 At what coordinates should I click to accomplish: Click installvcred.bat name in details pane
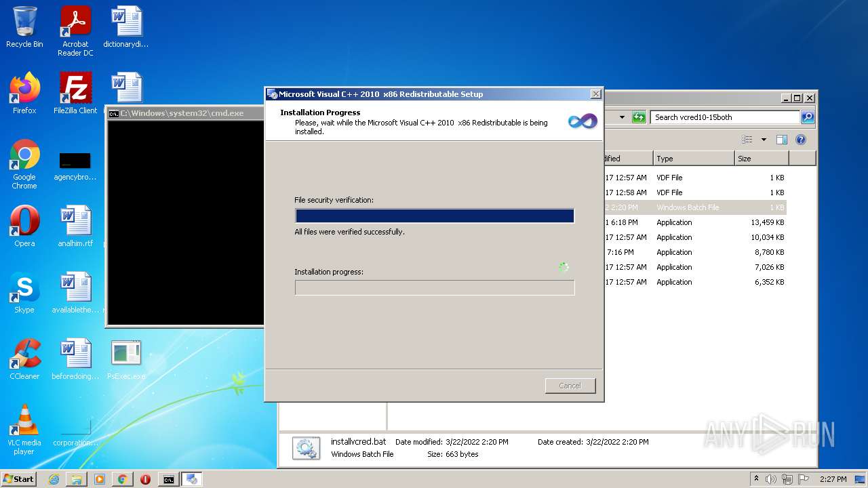pyautogui.click(x=358, y=441)
